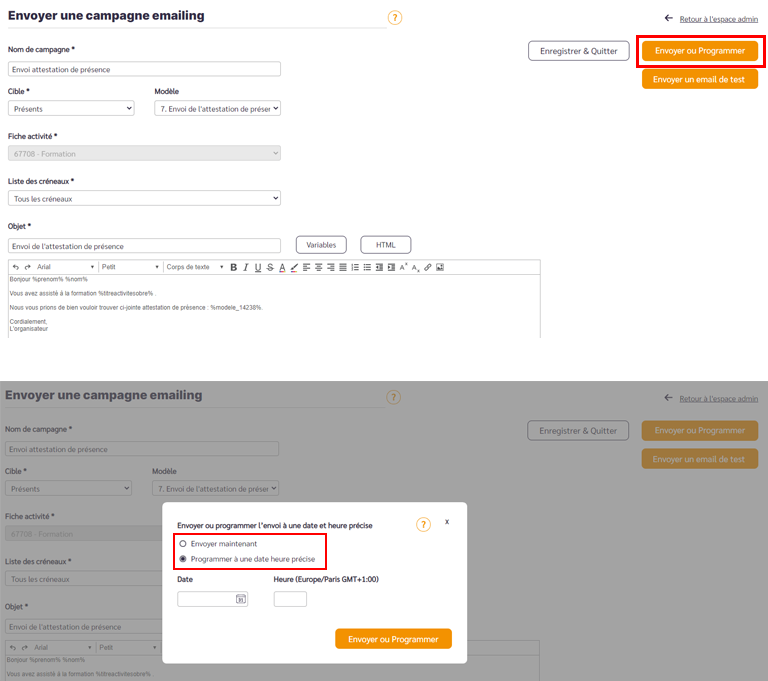
Task: Click the Heure time input in the dialog
Action: click(290, 599)
